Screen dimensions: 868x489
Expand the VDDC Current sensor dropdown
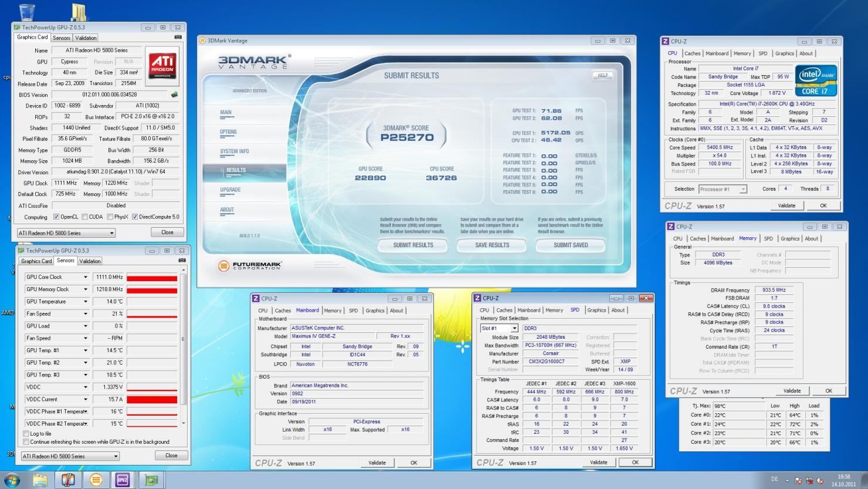point(85,399)
